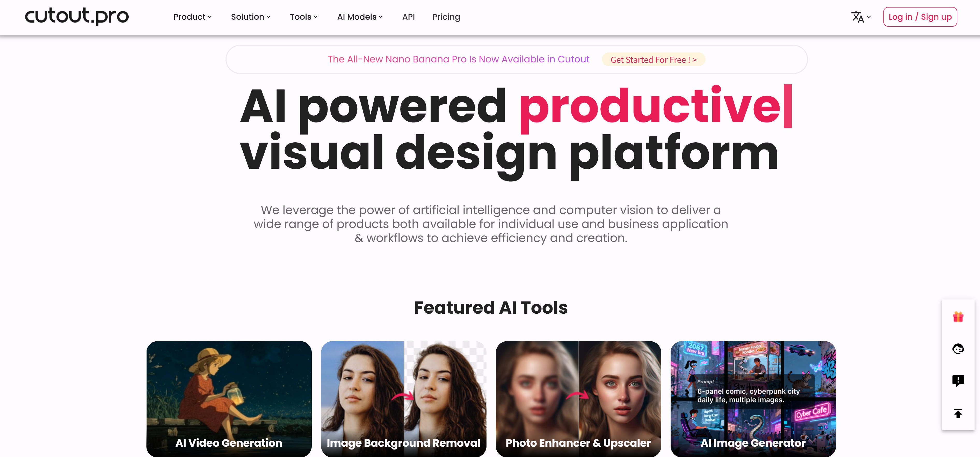Click Get Started For Free button

pos(653,60)
